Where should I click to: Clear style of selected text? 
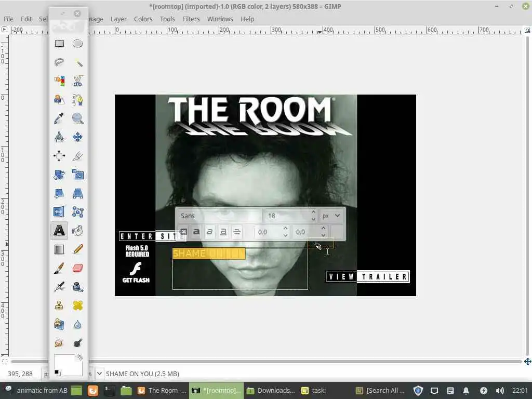pyautogui.click(x=183, y=232)
